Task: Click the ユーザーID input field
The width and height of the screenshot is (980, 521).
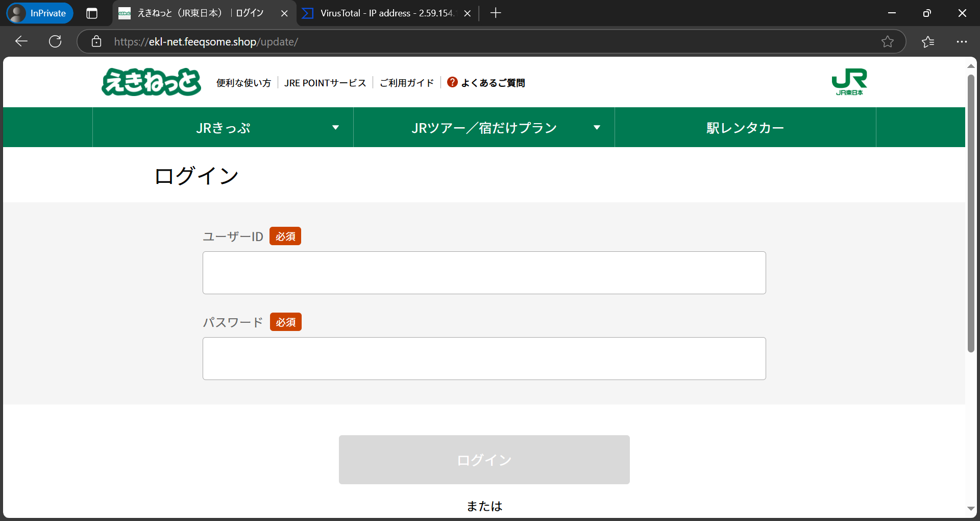Action: pyautogui.click(x=484, y=273)
